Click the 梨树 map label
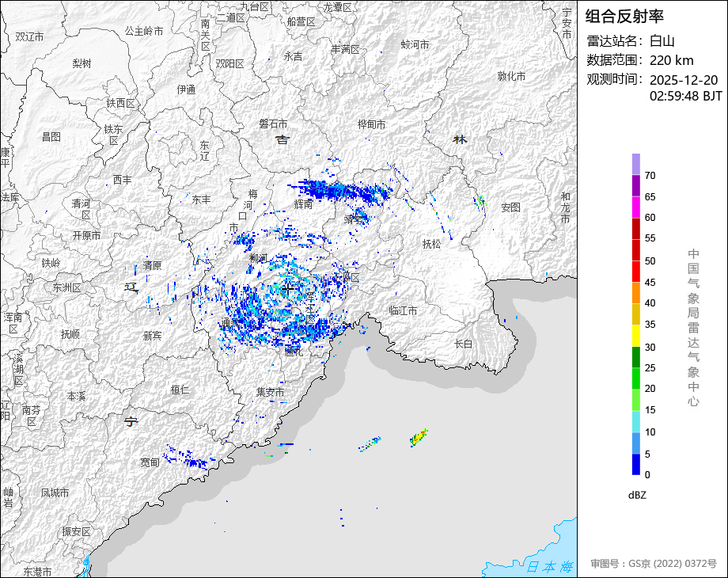 pos(82,63)
